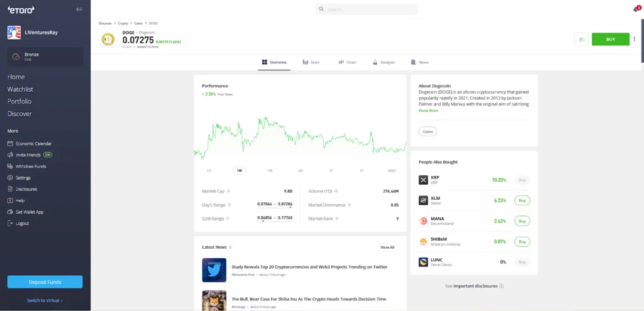This screenshot has height=311, width=644.
Task: Open the notifications bell
Action: coord(636,9)
